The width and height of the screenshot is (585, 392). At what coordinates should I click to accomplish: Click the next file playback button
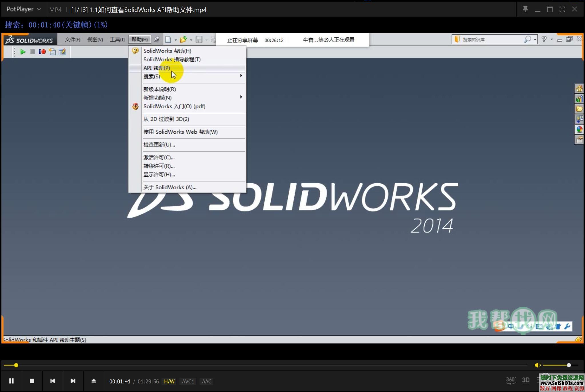pos(73,381)
